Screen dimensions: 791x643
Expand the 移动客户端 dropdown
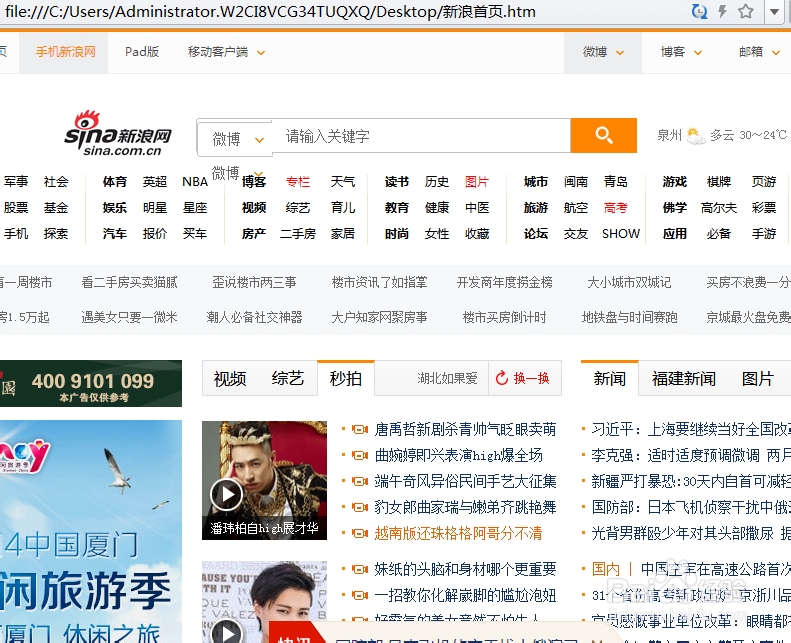tap(261, 52)
